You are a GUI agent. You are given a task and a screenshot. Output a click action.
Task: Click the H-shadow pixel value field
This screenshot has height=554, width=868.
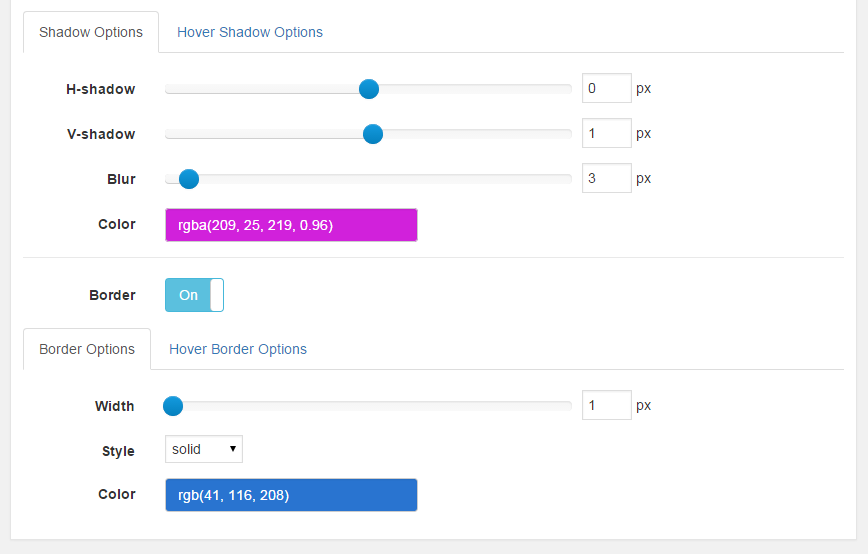click(x=607, y=88)
